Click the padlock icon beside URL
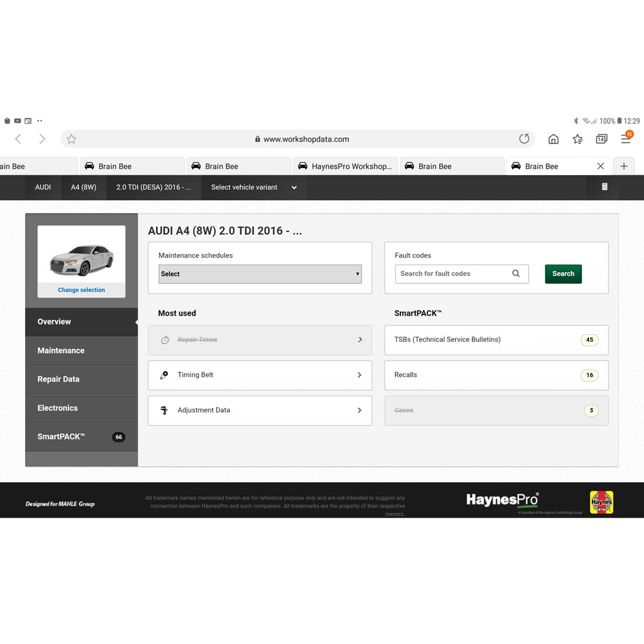 click(258, 139)
